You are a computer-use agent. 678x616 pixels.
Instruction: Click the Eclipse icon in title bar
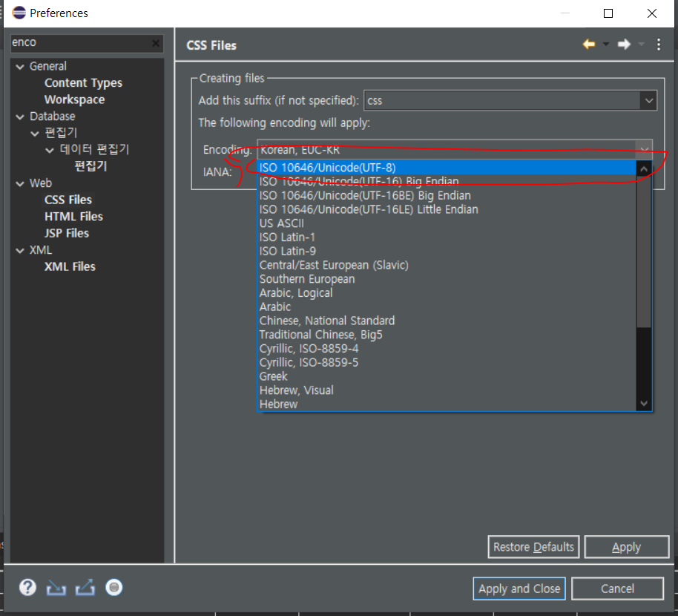pos(19,13)
